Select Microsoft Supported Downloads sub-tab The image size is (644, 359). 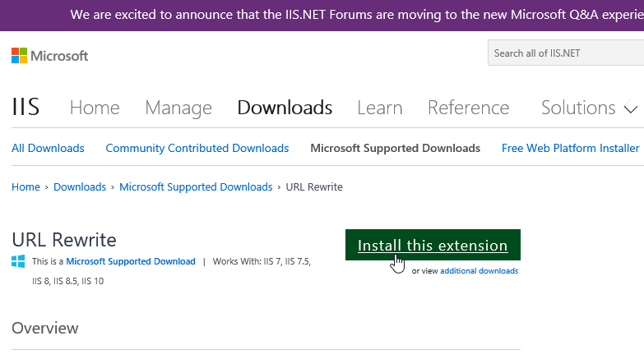coord(395,148)
